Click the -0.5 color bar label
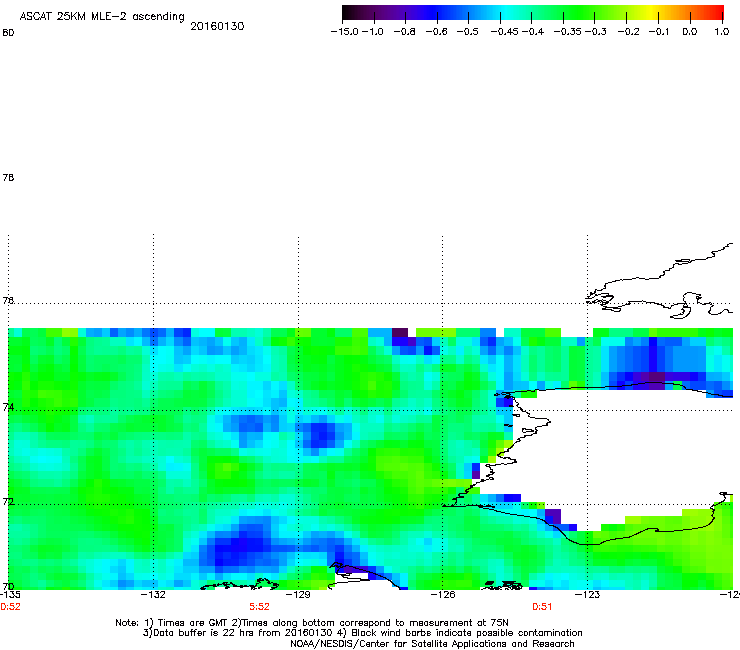Image resolution: width=740 pixels, height=650 pixels. tap(468, 32)
